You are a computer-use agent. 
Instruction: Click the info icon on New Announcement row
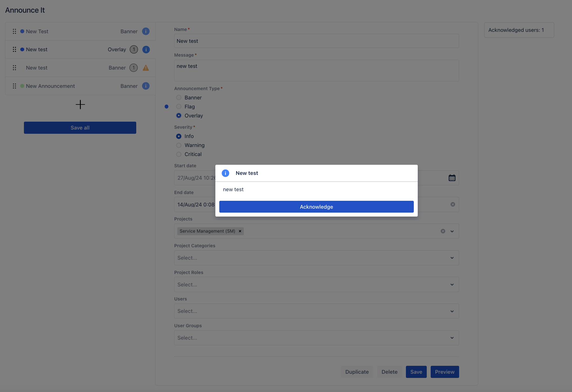click(146, 86)
